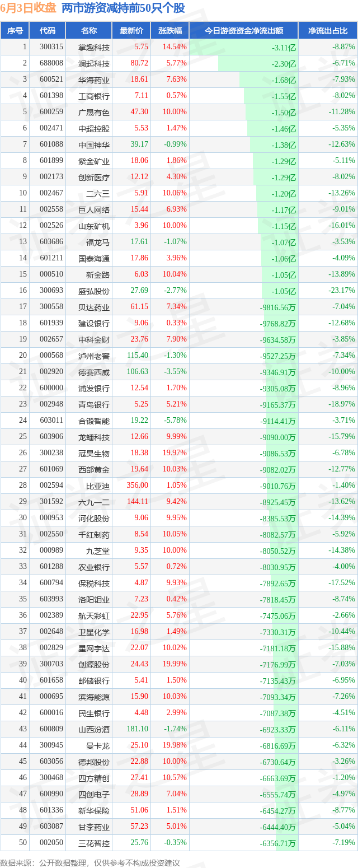
Task: Select 泸州老窖 price 115.40
Action: point(136,356)
